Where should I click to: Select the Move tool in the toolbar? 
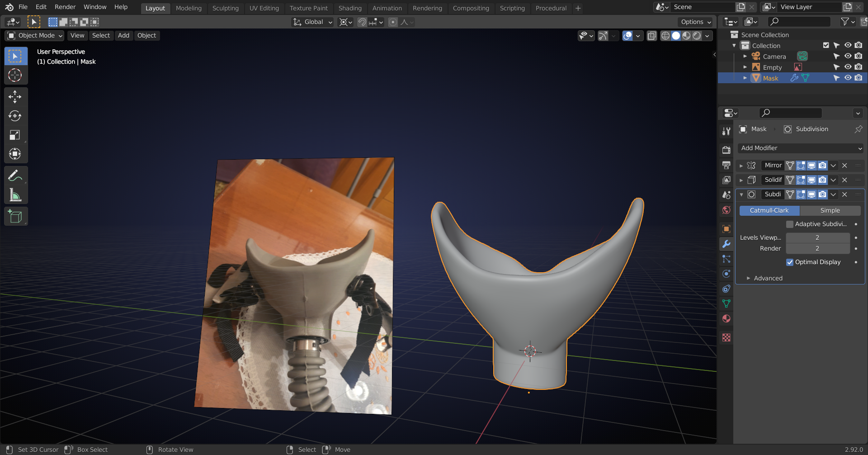tap(15, 96)
